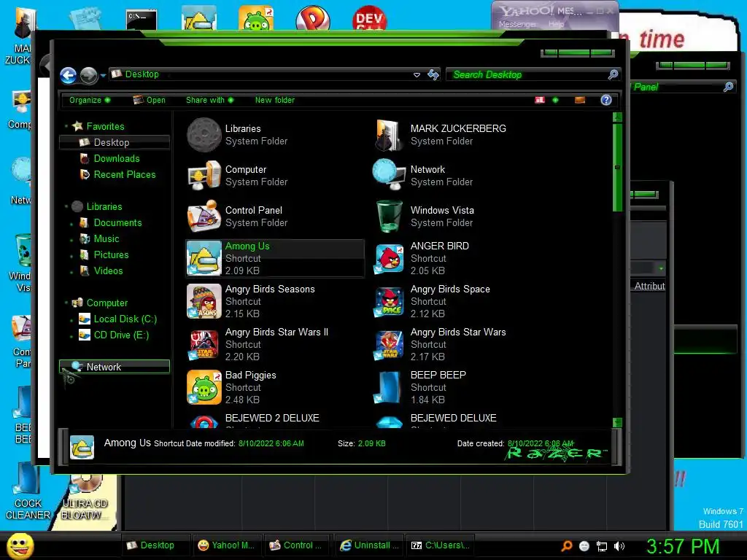The width and height of the screenshot is (747, 560).
Task: Click the search magnifier icon in Explorer
Action: (x=613, y=74)
